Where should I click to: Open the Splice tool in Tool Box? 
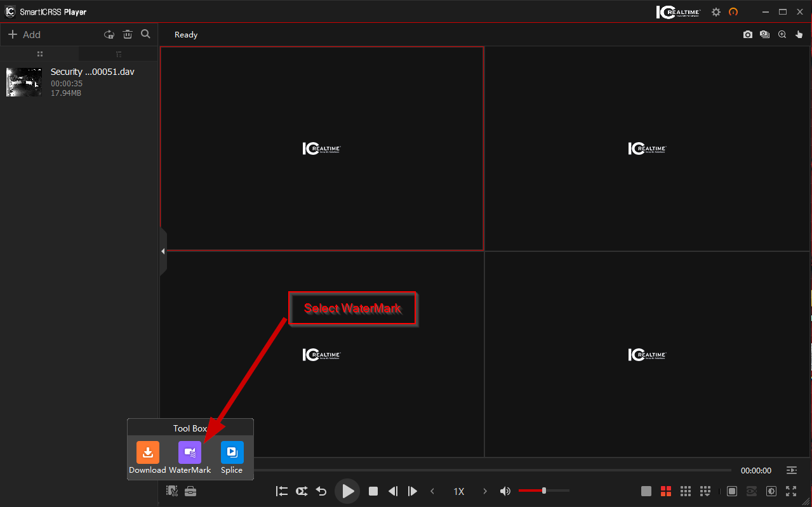[232, 452]
